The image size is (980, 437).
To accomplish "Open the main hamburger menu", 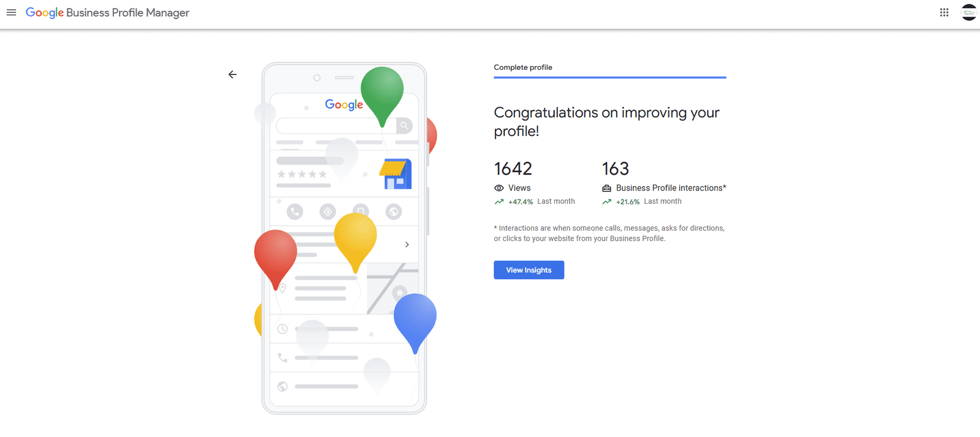I will [11, 12].
